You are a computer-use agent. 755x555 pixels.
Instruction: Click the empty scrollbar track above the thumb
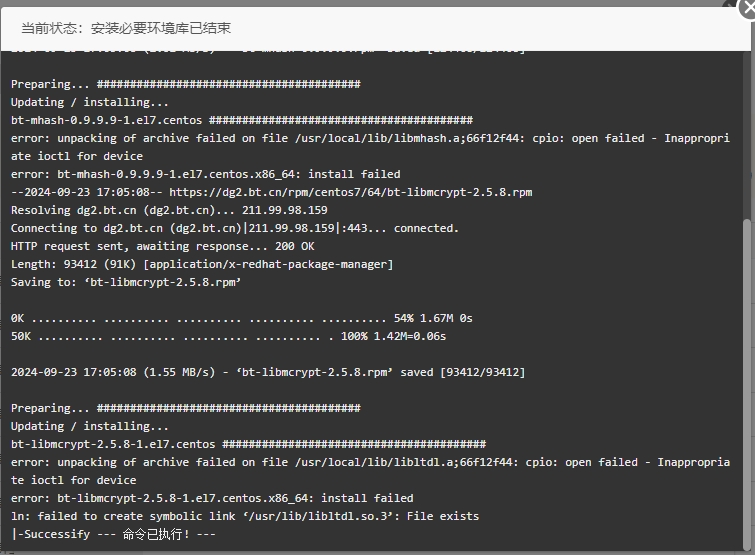click(x=747, y=134)
